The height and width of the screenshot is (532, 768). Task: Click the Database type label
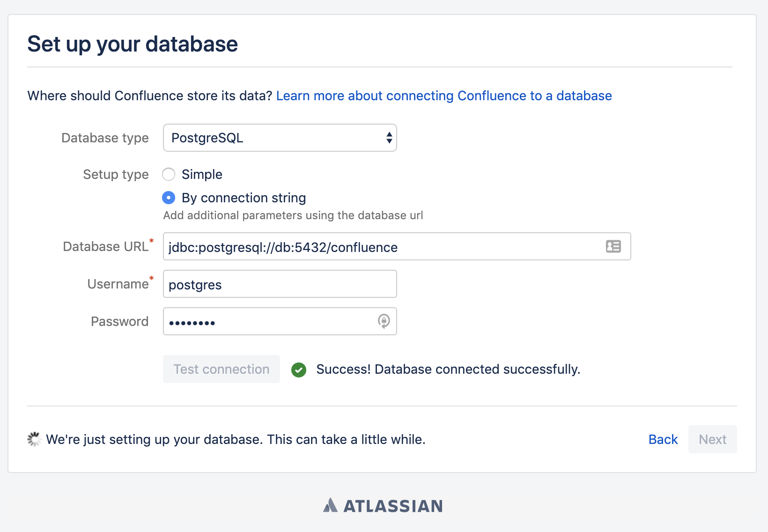105,138
